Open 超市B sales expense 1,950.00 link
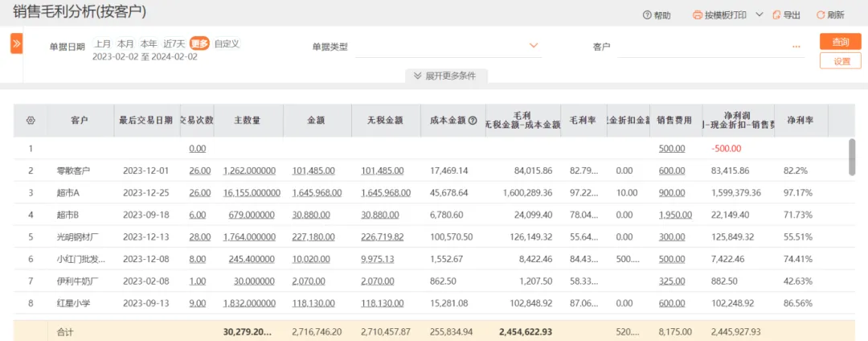Image resolution: width=868 pixels, height=341 pixels. pos(675,215)
